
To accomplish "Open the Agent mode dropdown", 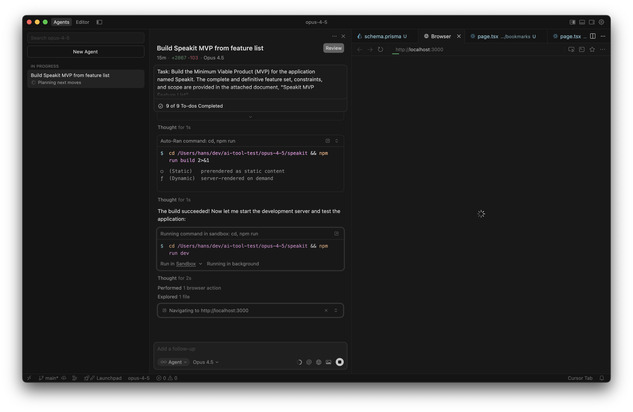I will click(x=173, y=362).
